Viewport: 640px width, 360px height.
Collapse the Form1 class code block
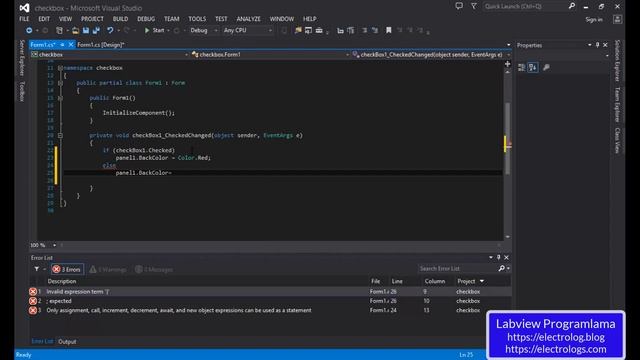click(x=60, y=83)
